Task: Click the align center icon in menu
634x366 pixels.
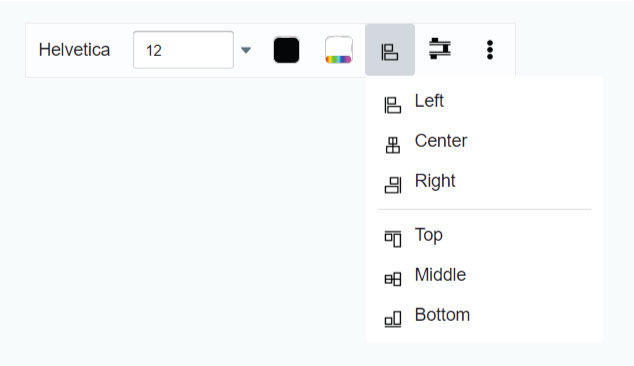Action: click(393, 145)
